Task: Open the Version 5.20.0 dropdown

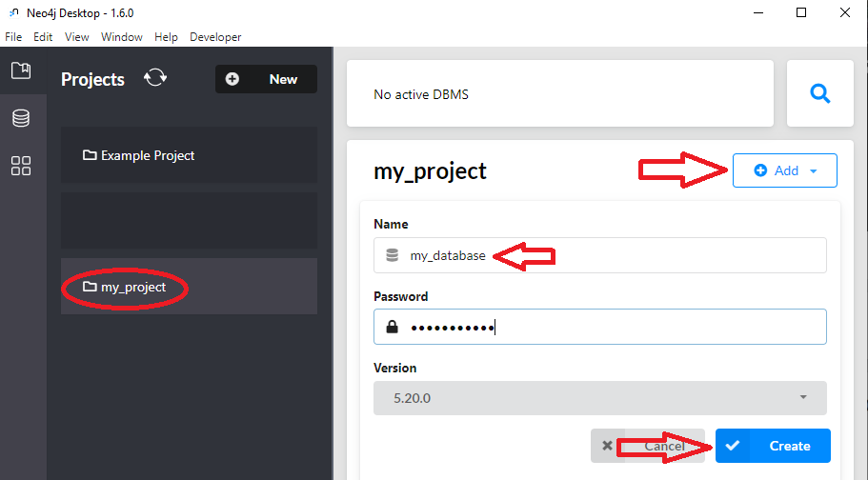Action: coord(600,398)
